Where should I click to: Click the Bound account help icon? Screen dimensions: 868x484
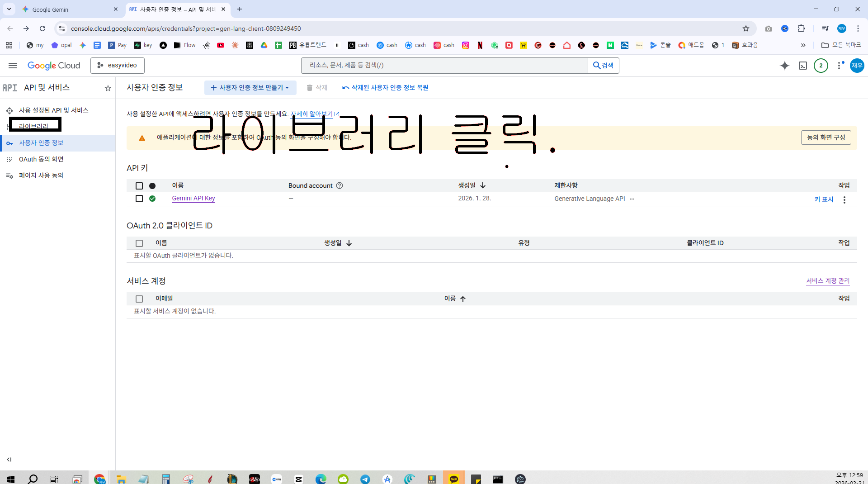(x=340, y=185)
